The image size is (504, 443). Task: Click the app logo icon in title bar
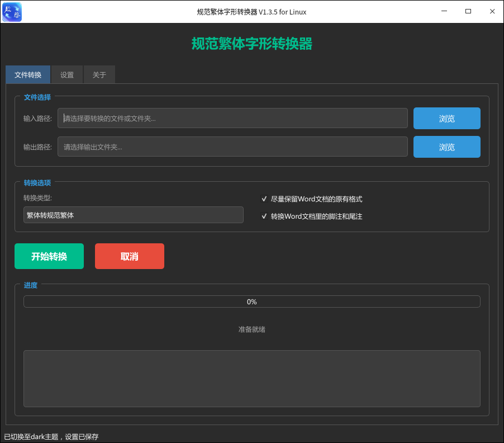[12, 12]
